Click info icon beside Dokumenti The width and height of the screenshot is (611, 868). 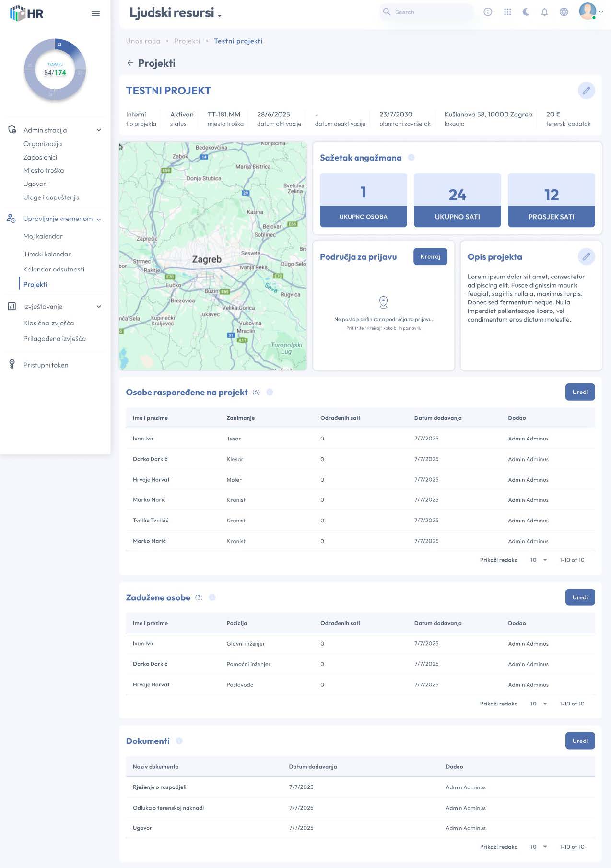tap(179, 741)
